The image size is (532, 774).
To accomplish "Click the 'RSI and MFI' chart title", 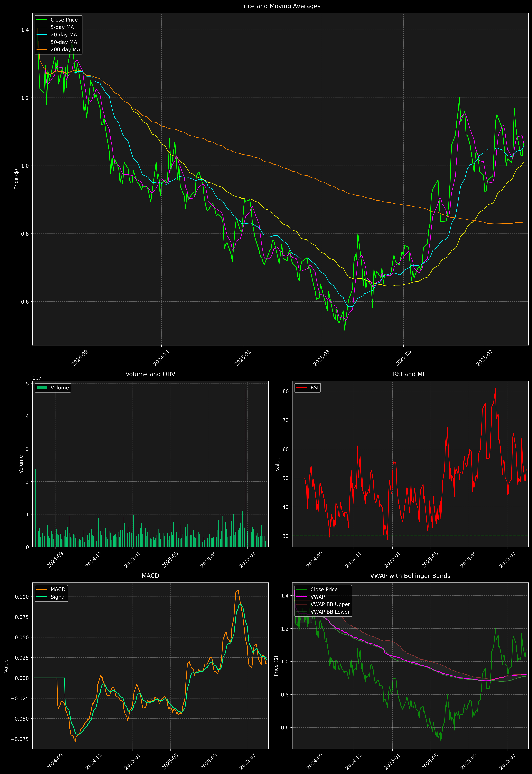I will [410, 374].
